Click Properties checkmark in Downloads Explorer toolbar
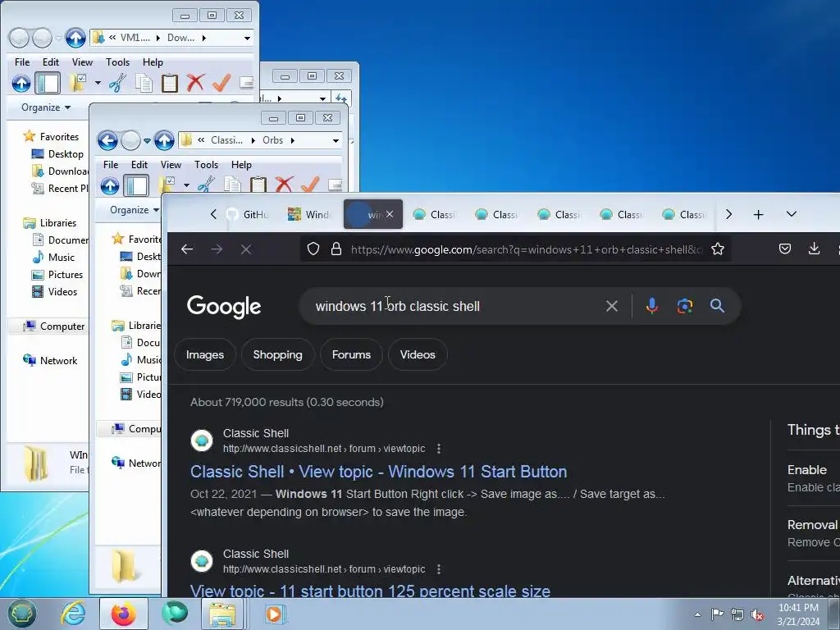The height and width of the screenshot is (630, 840). click(x=221, y=83)
